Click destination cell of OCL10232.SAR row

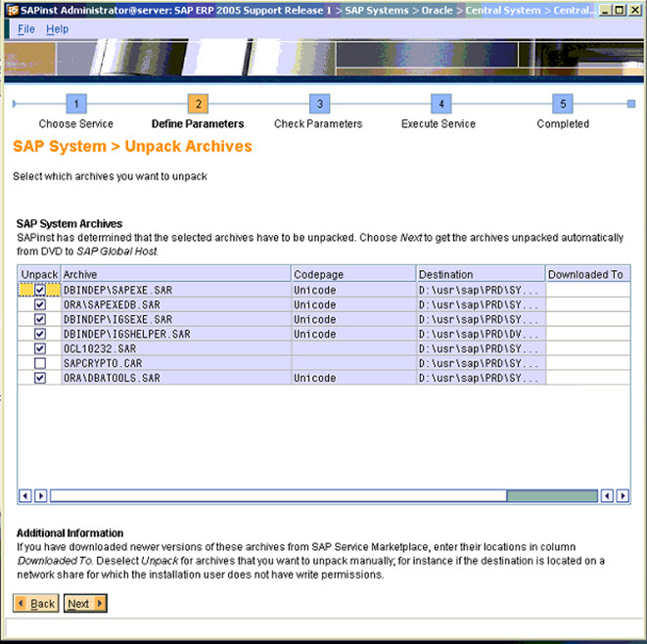tap(481, 348)
